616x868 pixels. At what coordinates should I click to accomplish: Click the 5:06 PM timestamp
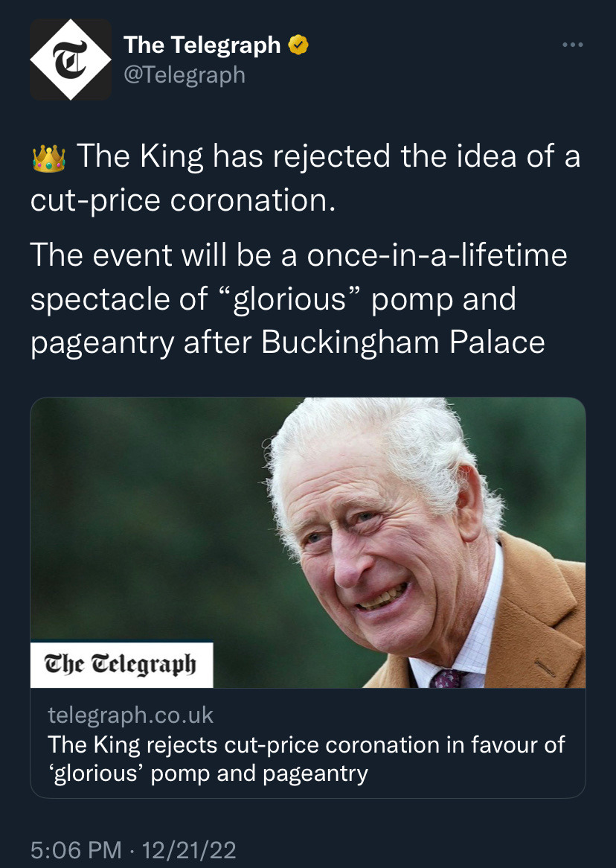[x=76, y=850]
